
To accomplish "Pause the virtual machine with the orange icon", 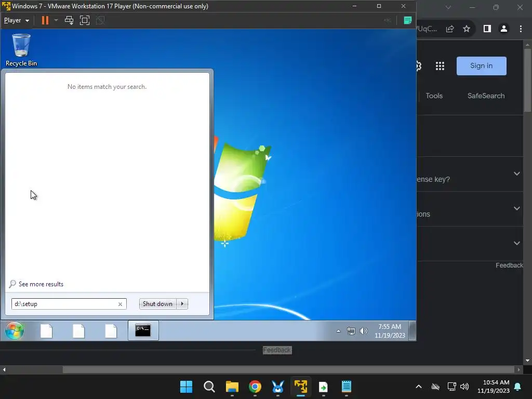I will [x=45, y=20].
